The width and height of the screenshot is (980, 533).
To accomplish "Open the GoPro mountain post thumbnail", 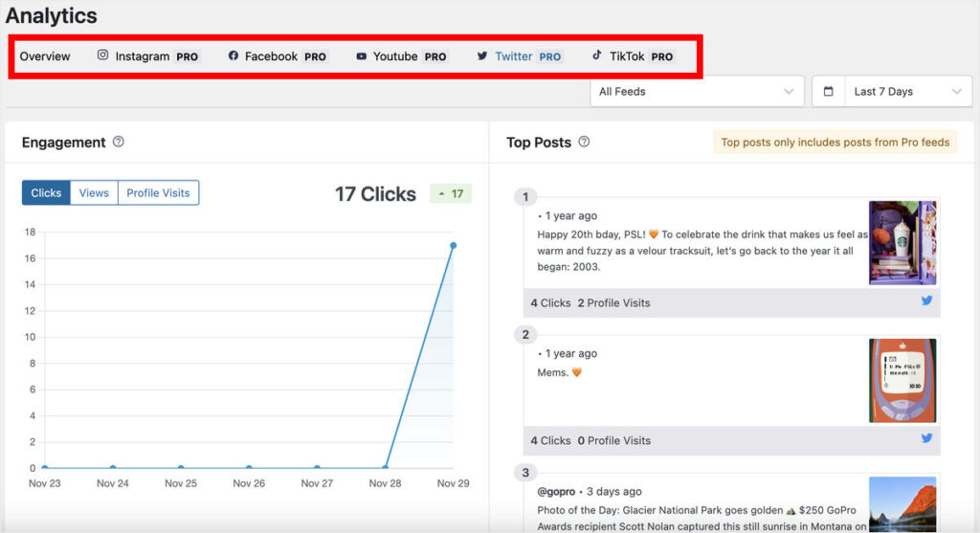I will point(902,504).
